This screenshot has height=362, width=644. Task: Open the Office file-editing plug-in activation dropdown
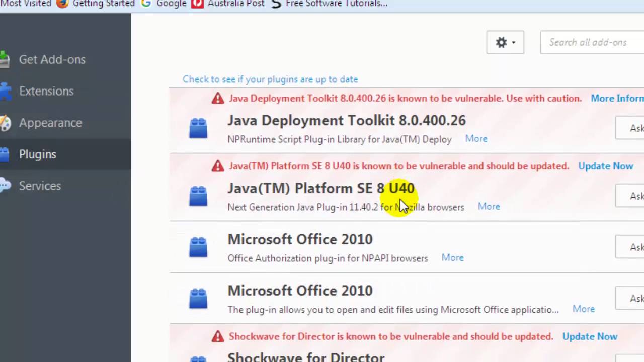(630, 298)
